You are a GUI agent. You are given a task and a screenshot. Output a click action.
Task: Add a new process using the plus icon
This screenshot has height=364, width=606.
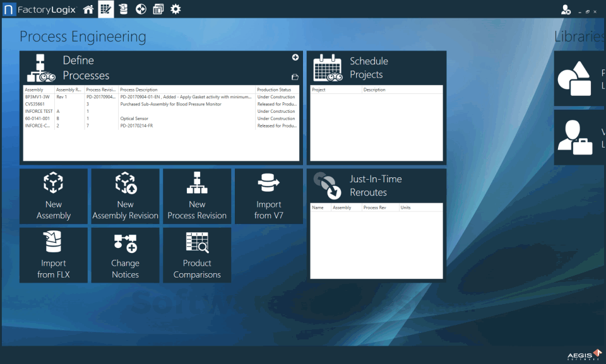(295, 57)
